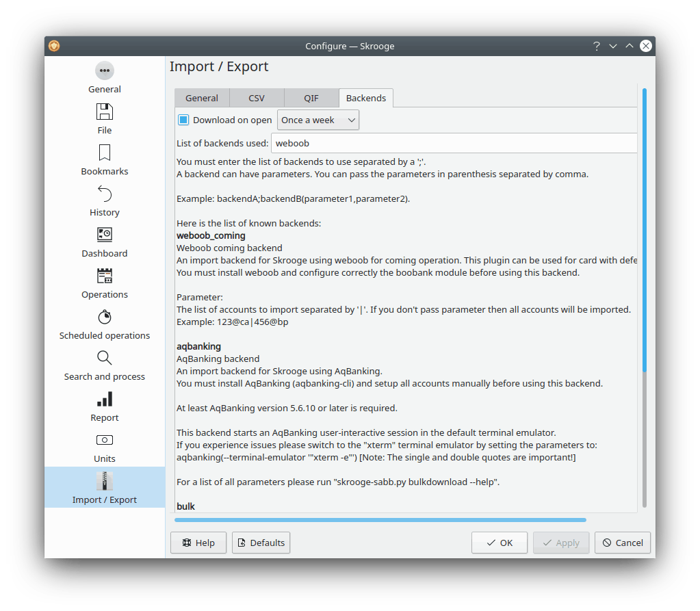Toggle the Download on open checkbox
Image resolution: width=700 pixels, height=611 pixels.
[x=183, y=120]
